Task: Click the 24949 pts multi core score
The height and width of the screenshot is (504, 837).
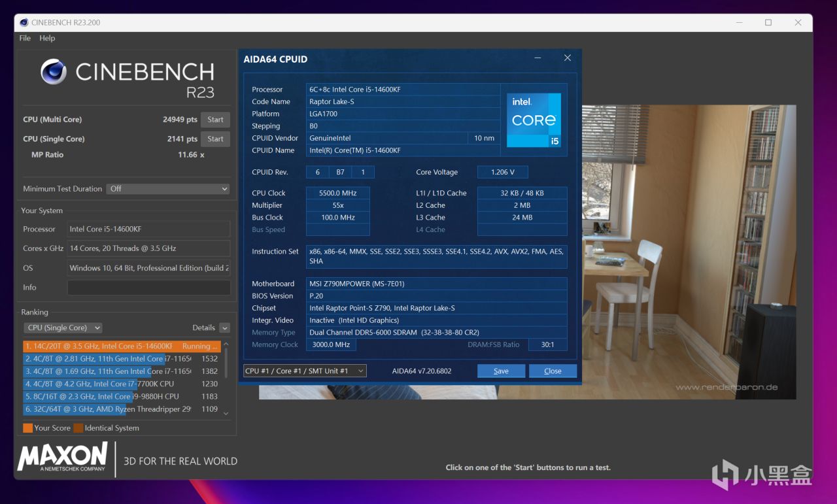Action: click(x=180, y=120)
